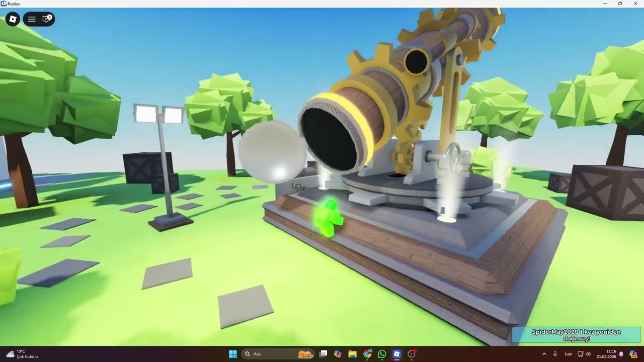Open the volume control in system tray
The height and width of the screenshot is (362, 644).
(x=588, y=354)
